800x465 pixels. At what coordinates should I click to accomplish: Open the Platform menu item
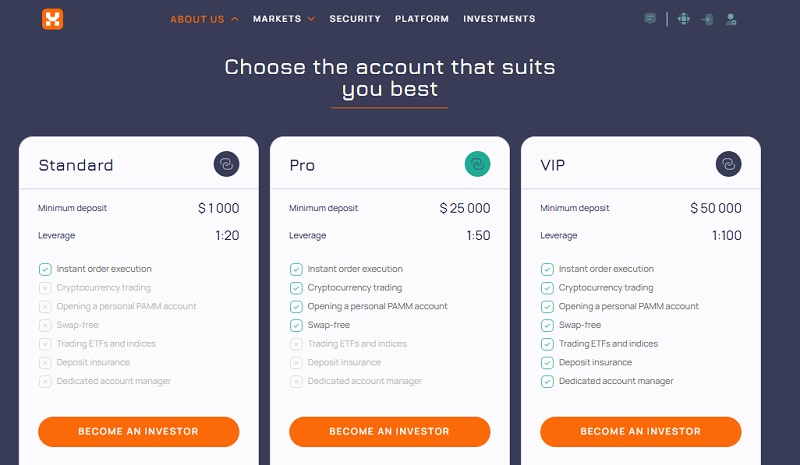click(422, 19)
